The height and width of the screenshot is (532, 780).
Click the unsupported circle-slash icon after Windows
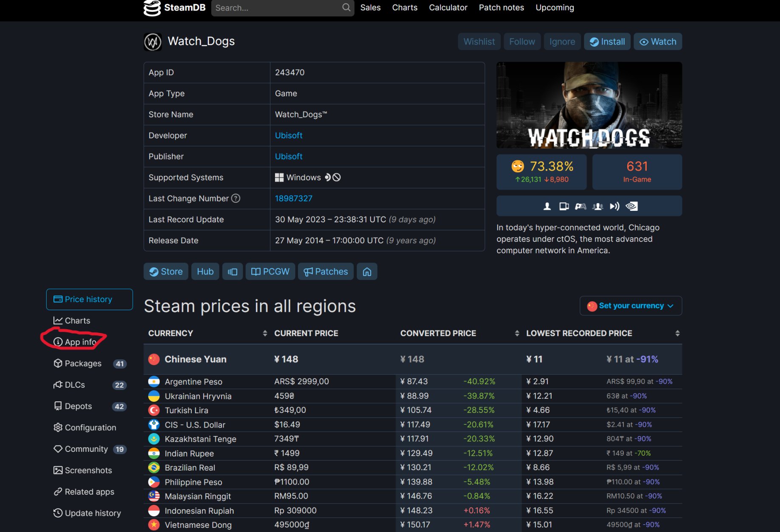coord(337,177)
